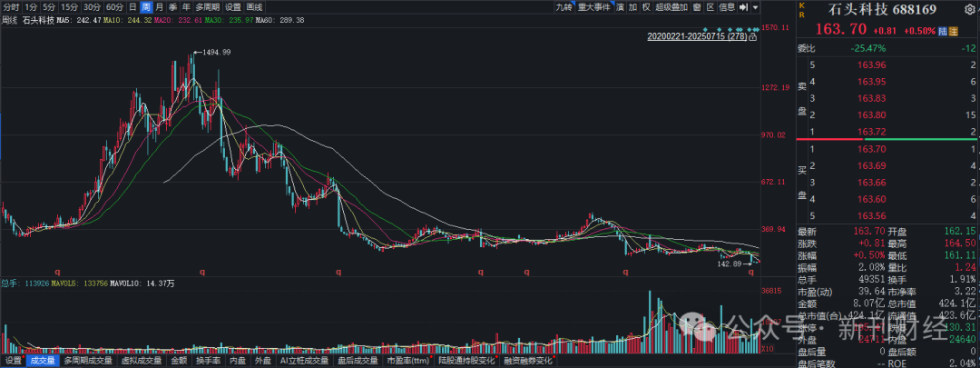
Task: Click the R marker left of the stock price
Action: tap(801, 15)
